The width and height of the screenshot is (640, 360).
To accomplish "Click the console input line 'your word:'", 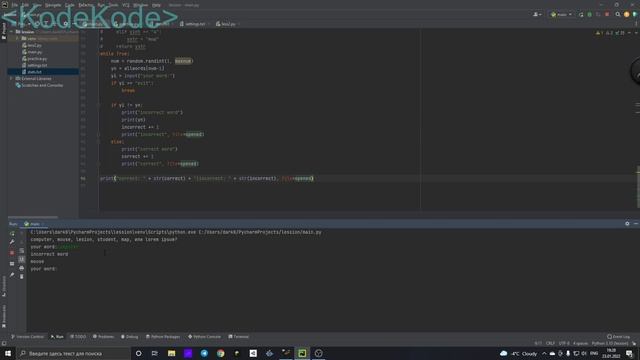I will (x=44, y=269).
